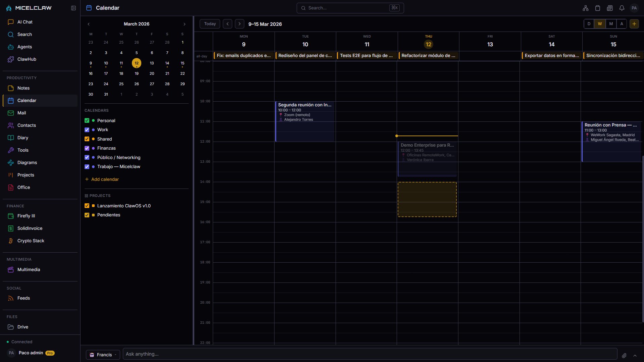Image resolution: width=644 pixels, height=362 pixels.
Task: Click the clipboard icon in the top bar
Action: pos(598,8)
